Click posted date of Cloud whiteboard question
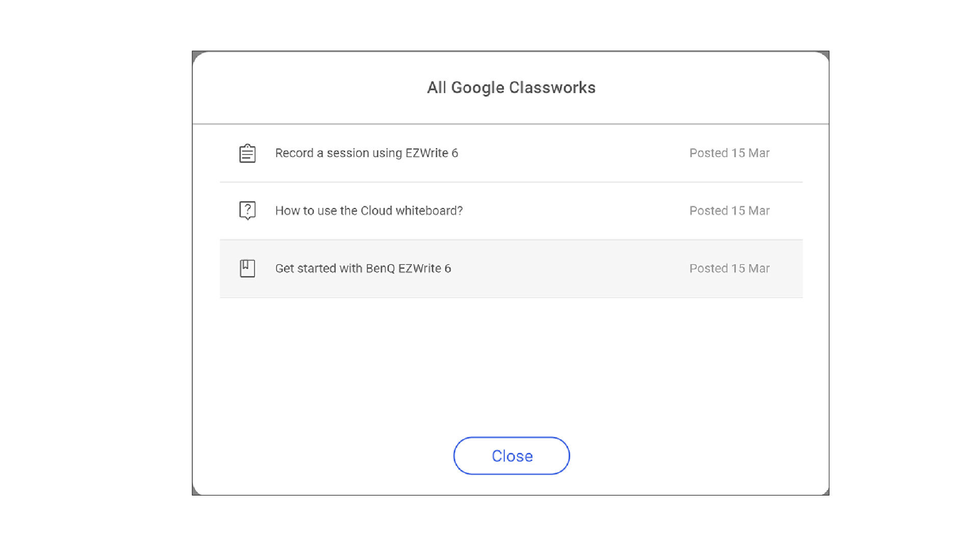Viewport: 980px width, 549px height. (x=729, y=211)
